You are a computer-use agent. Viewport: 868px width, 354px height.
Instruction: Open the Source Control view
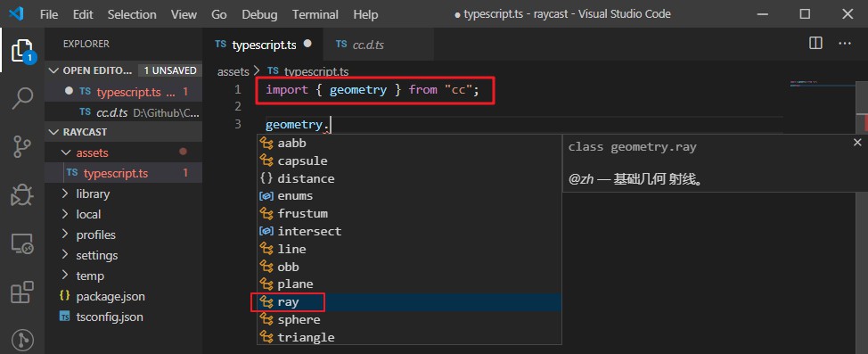[22, 147]
